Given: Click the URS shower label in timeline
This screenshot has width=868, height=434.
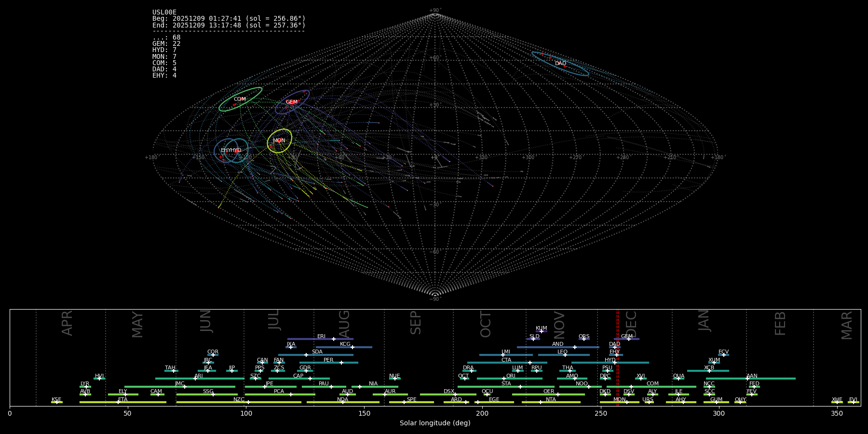Looking at the screenshot, I should tap(648, 400).
